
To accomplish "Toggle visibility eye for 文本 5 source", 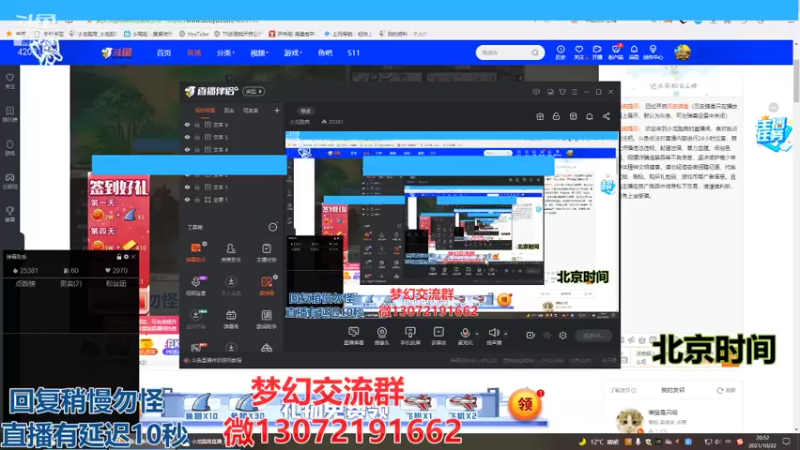I will tap(187, 137).
